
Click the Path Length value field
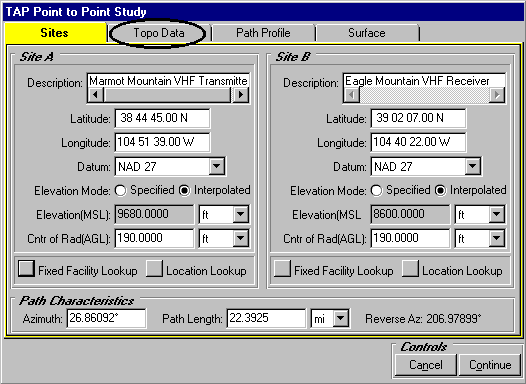[x=266, y=318]
